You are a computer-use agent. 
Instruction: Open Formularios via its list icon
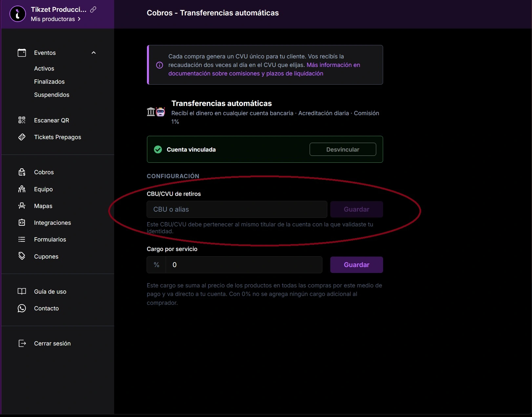[x=22, y=239]
